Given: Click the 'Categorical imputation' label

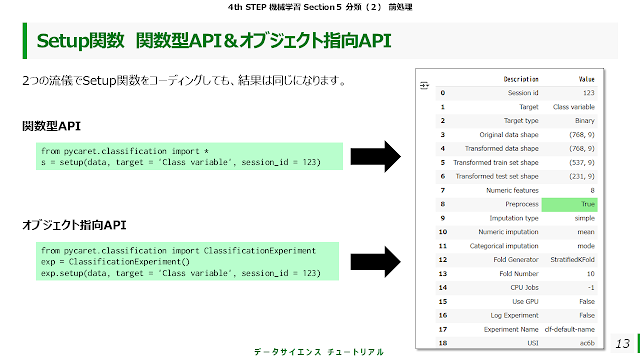Looking at the screenshot, I should 504,246.
